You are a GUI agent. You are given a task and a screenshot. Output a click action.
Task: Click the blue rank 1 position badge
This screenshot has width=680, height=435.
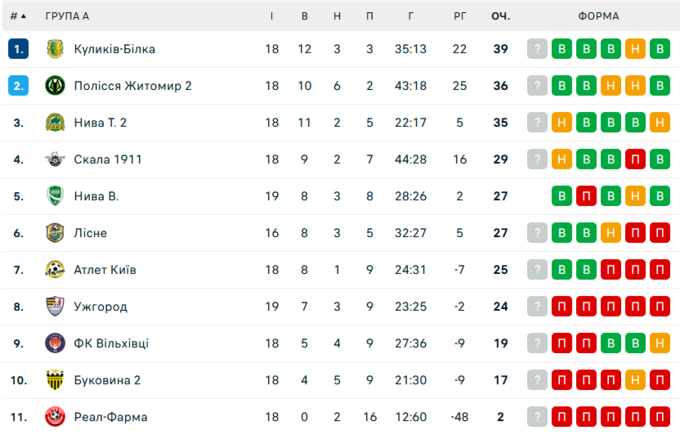click(x=18, y=49)
